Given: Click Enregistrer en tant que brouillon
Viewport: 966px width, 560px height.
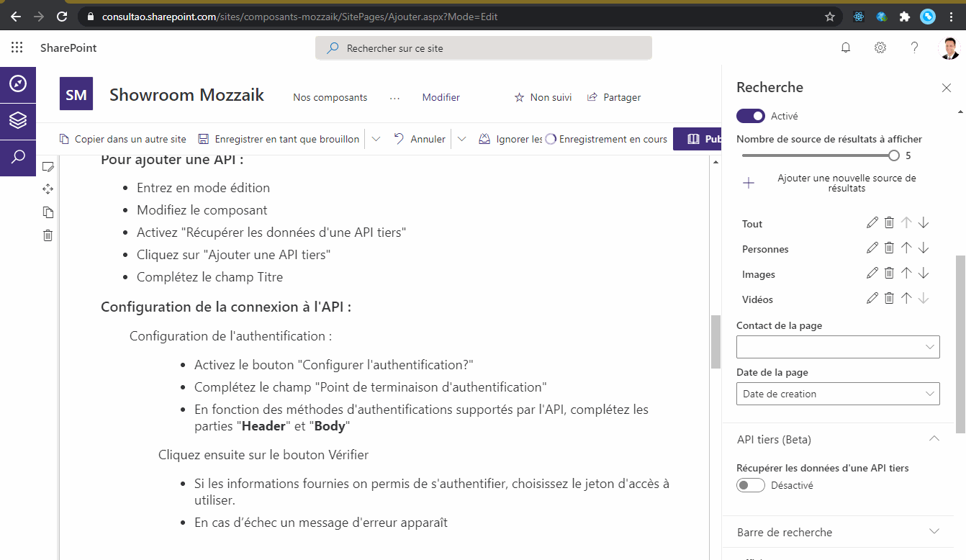Looking at the screenshot, I should 279,139.
